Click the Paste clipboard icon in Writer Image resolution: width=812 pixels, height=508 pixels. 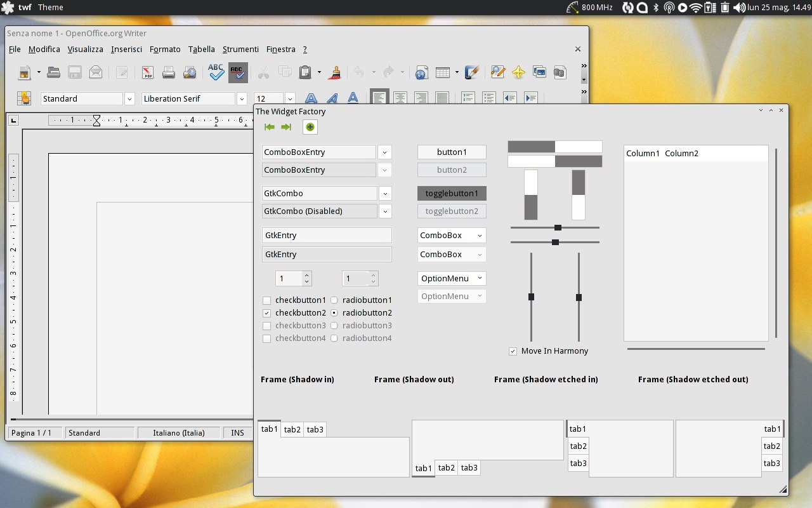click(x=305, y=72)
